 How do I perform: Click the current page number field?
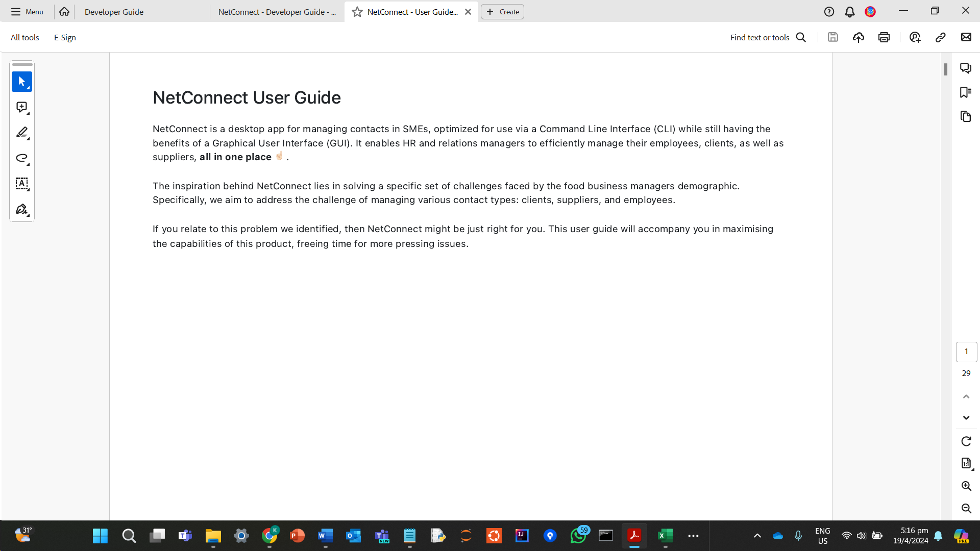tap(966, 352)
